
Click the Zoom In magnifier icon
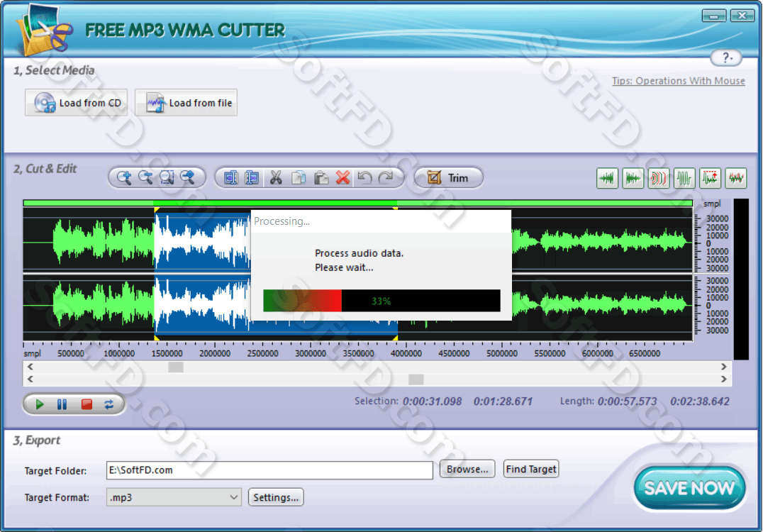[x=124, y=178]
